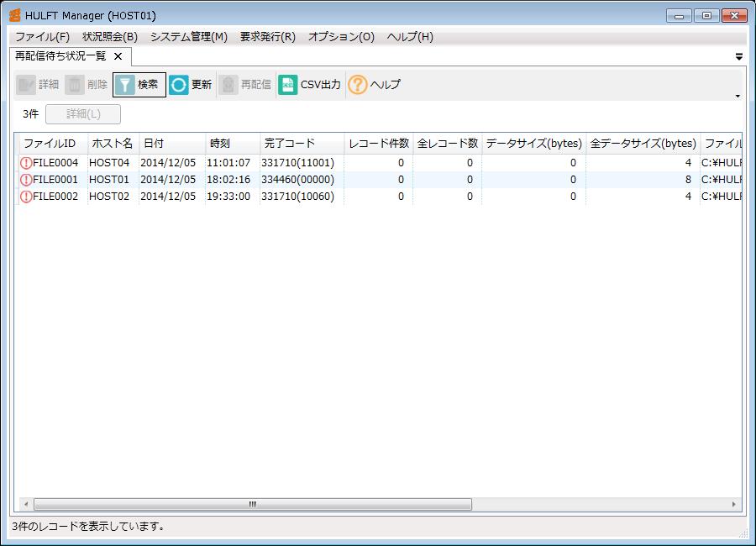Click completion code 331710(10060)

pos(297,197)
